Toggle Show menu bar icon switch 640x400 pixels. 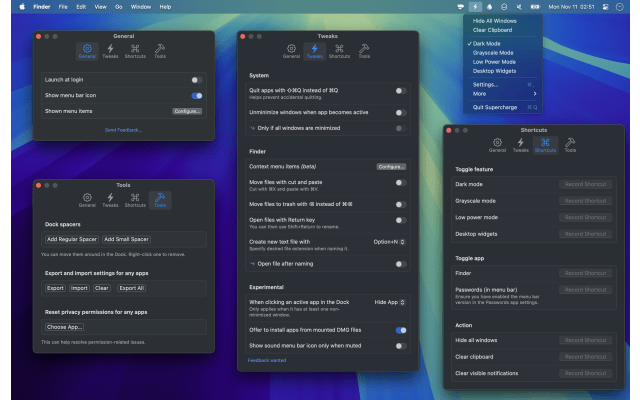[x=196, y=96]
